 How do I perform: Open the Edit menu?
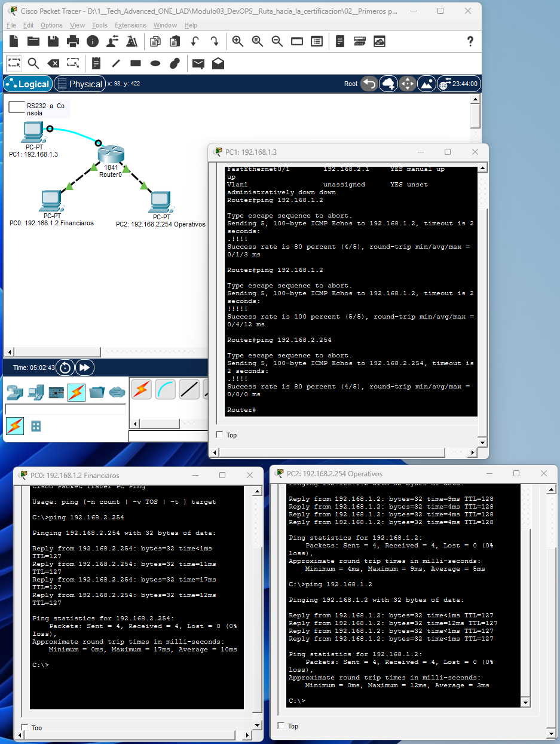pos(29,25)
